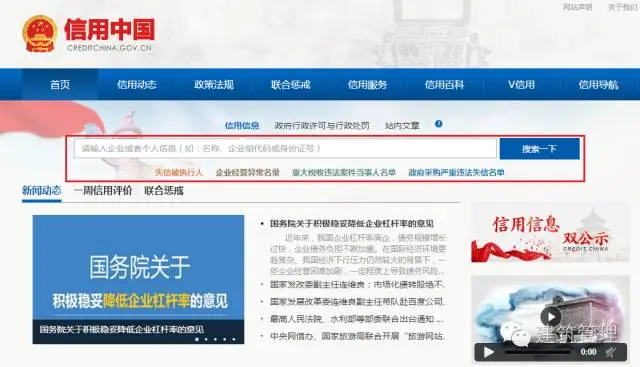The height and width of the screenshot is (367, 640).
Task: Open news item 国家发改委副主任连维良：市场化债转股绝不
Action: pos(357,284)
